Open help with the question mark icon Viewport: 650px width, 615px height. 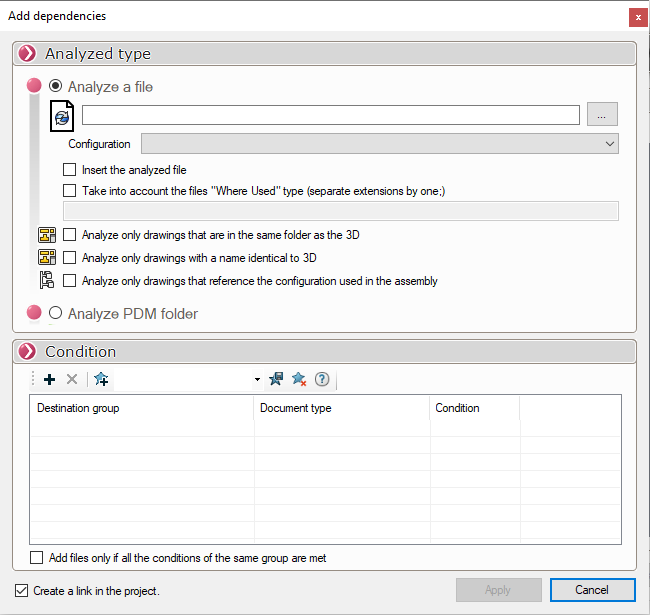coord(322,380)
